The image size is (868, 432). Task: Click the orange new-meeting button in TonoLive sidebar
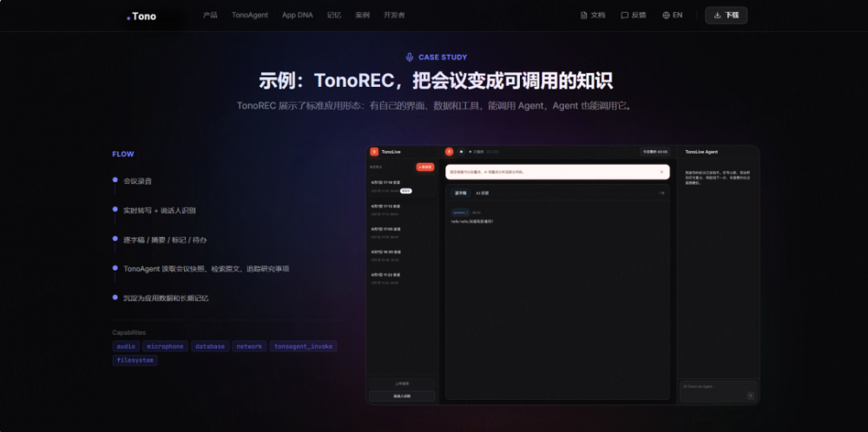tap(425, 167)
